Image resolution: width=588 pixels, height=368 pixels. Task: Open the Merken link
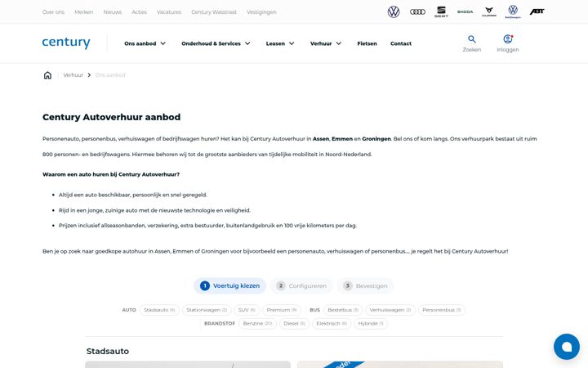coord(83,12)
